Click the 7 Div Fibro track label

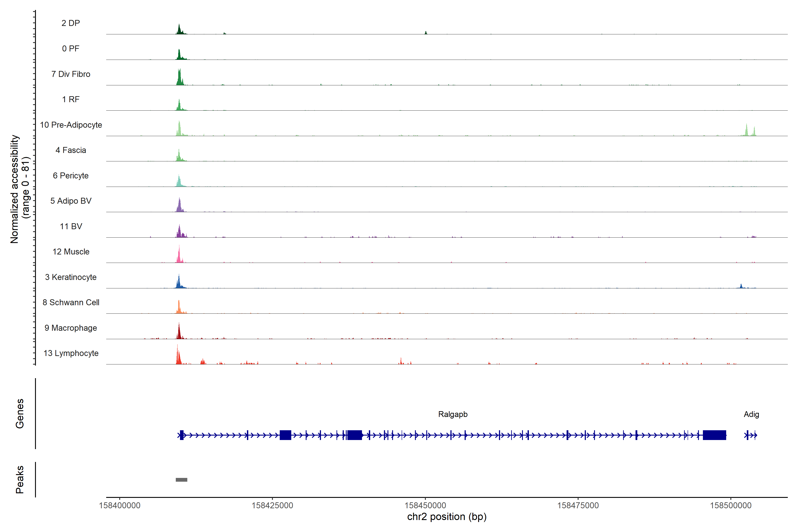pyautogui.click(x=71, y=74)
